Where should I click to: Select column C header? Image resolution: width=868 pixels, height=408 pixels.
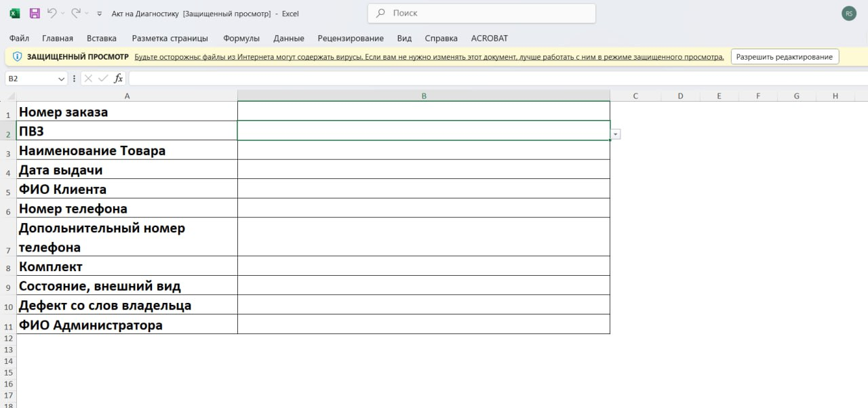tap(635, 96)
